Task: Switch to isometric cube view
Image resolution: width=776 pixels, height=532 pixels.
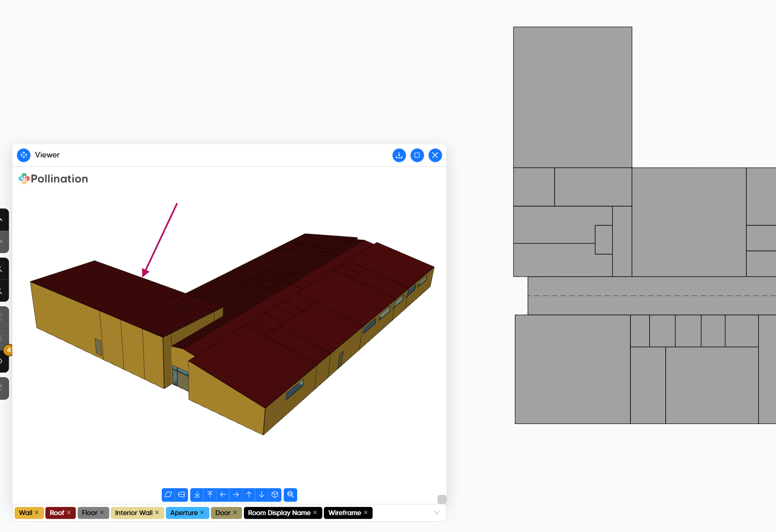Action: click(x=275, y=495)
